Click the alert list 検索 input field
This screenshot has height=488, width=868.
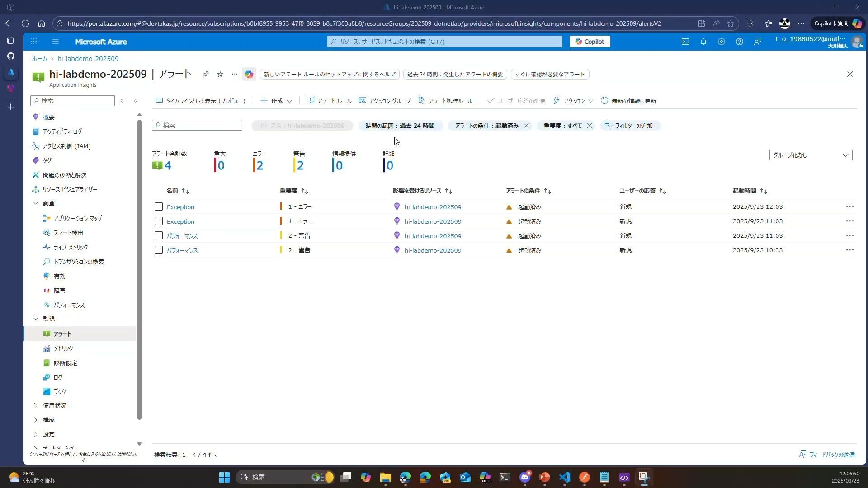pos(197,125)
